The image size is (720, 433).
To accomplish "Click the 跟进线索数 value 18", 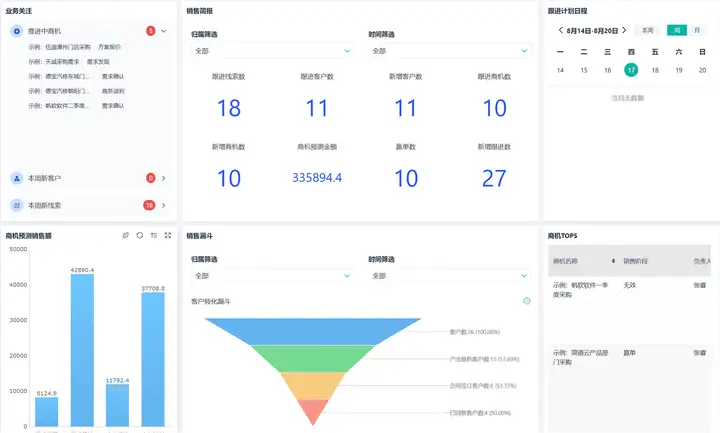I will [x=229, y=108].
